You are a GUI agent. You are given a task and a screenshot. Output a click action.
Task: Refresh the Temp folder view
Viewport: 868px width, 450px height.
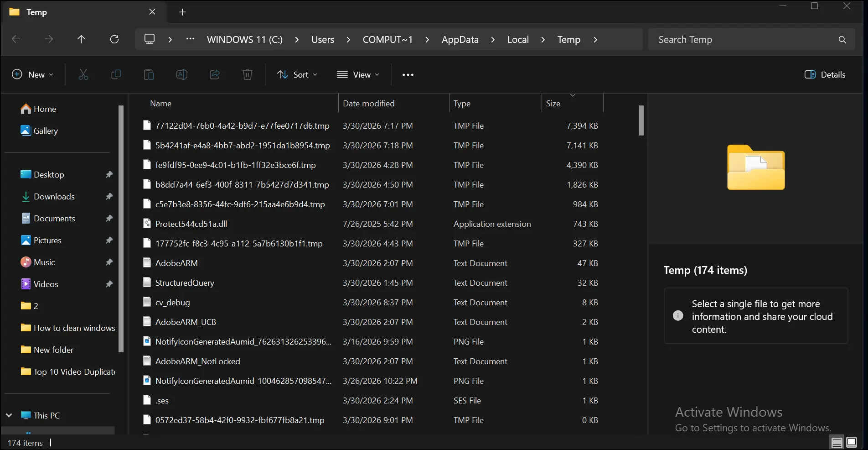click(114, 39)
